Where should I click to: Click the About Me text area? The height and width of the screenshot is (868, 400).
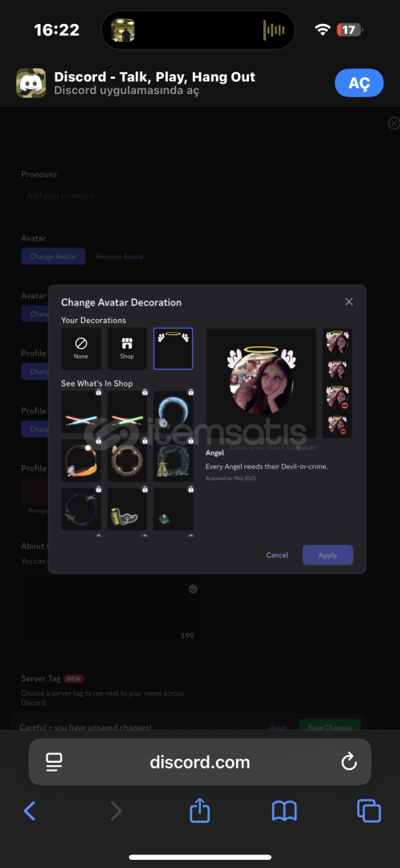tap(111, 611)
